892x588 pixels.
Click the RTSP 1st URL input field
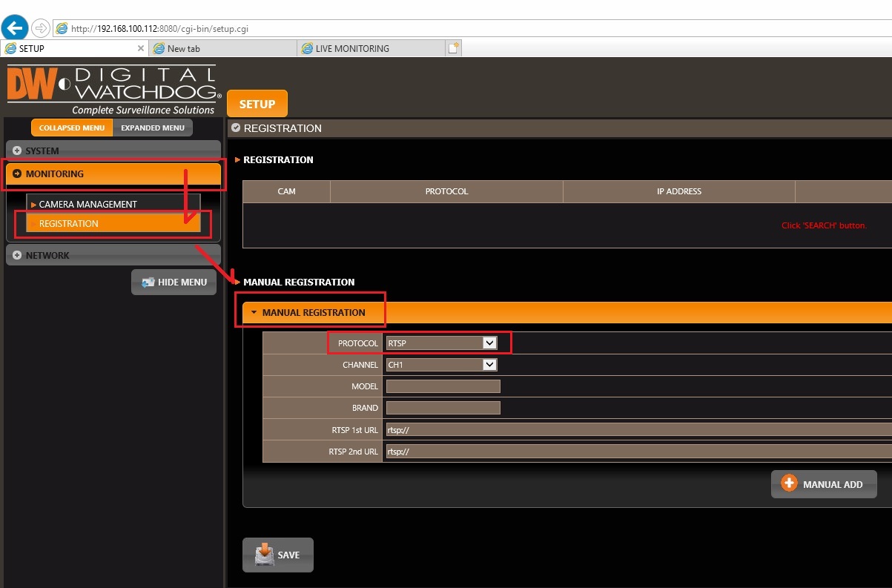tap(556, 429)
